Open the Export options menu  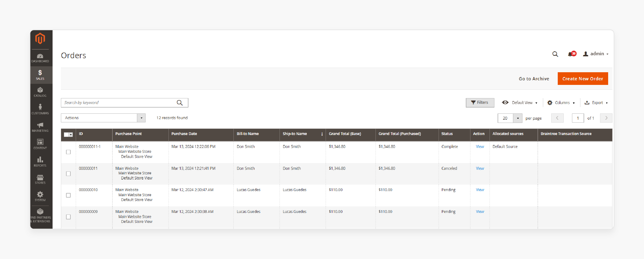pos(596,103)
